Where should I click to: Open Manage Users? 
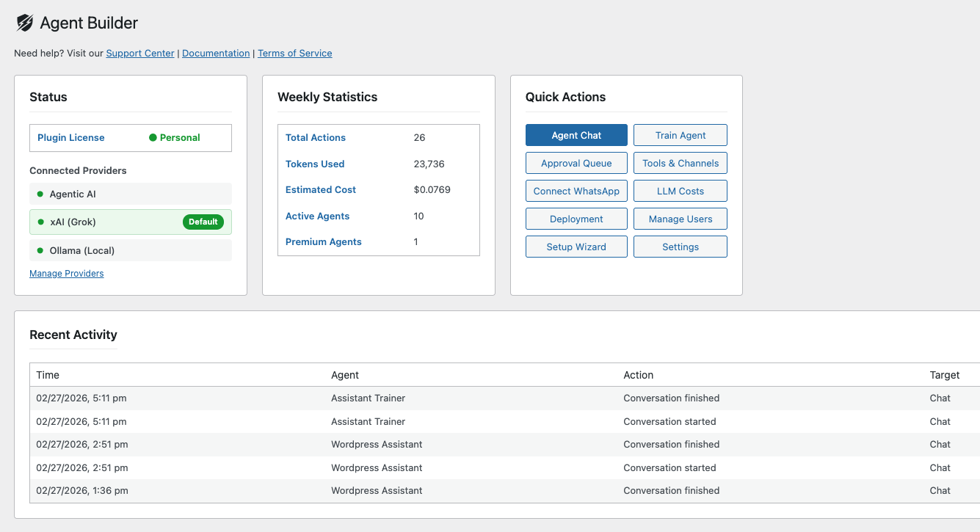[680, 218]
